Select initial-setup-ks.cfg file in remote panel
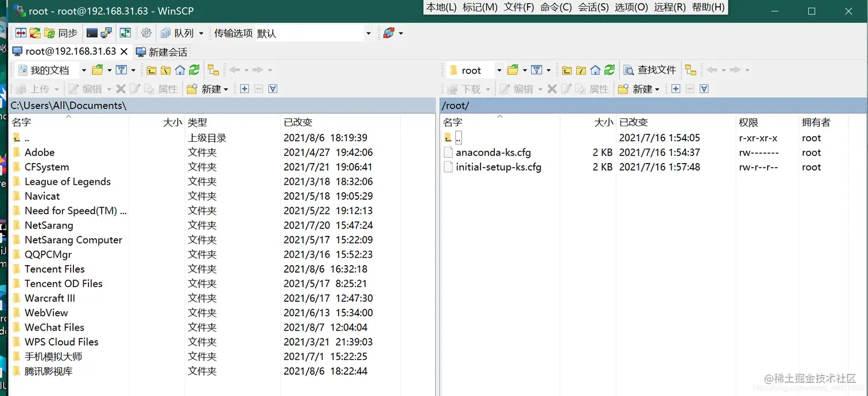This screenshot has height=396, width=868. point(498,167)
